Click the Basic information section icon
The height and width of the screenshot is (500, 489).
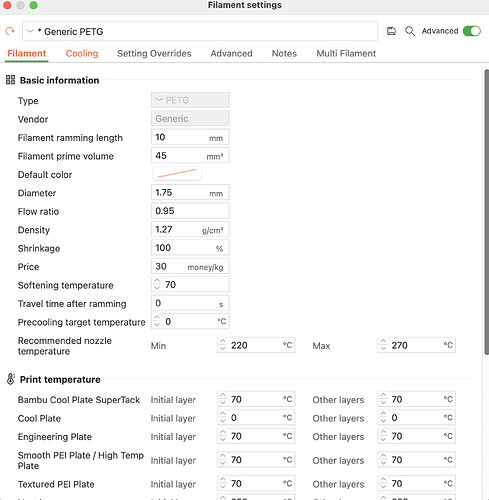click(10, 80)
